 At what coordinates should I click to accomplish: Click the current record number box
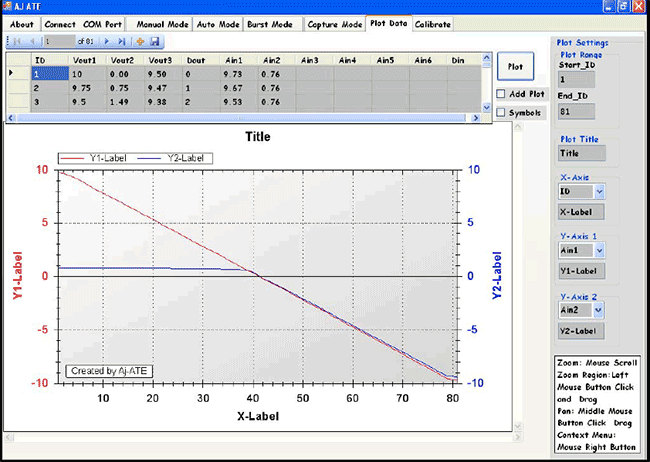[x=60, y=41]
